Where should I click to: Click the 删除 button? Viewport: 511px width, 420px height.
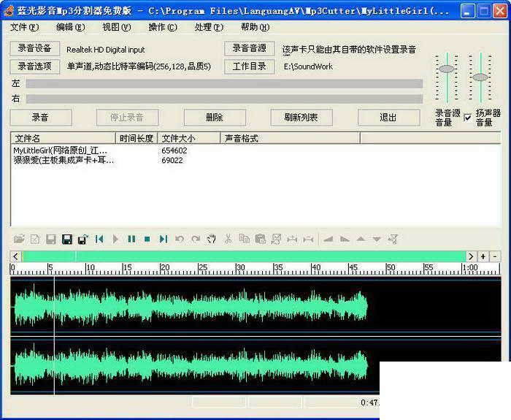[215, 118]
